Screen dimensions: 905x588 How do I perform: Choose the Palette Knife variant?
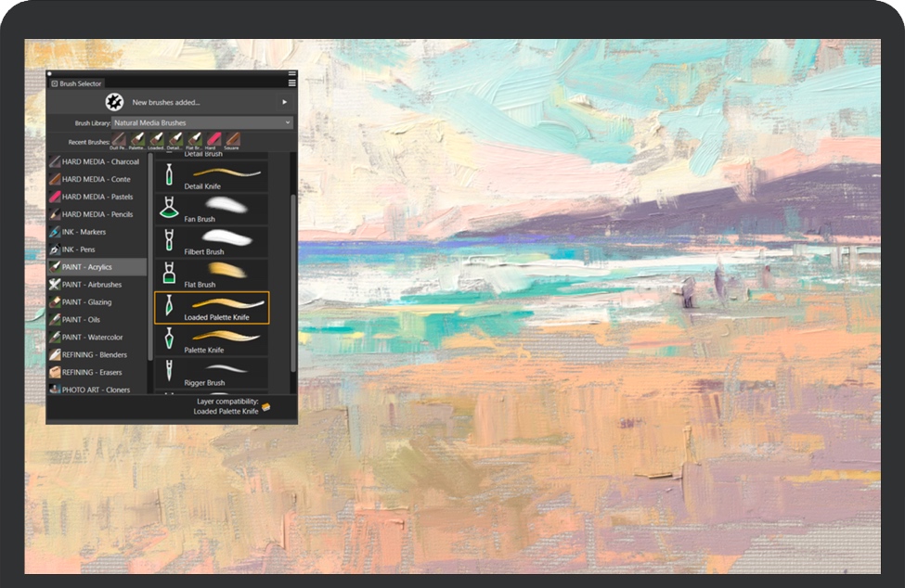click(212, 340)
